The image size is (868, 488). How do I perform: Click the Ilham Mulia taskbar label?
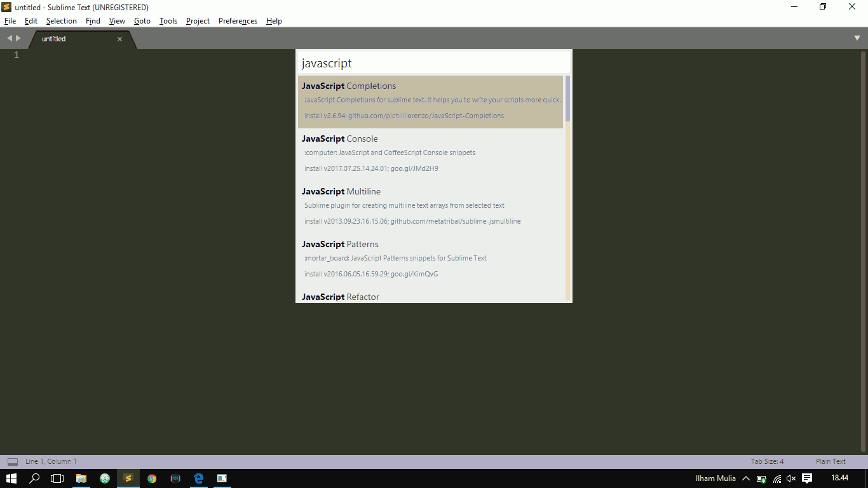(x=715, y=478)
